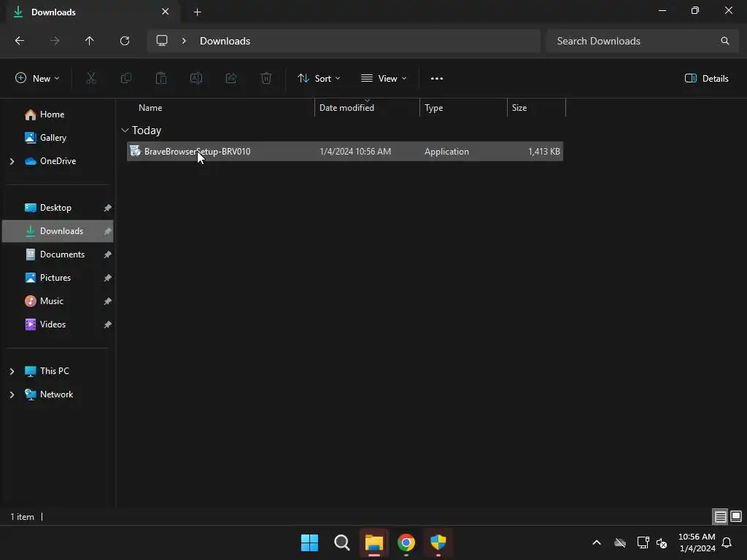Open the notifications bell

(x=727, y=542)
